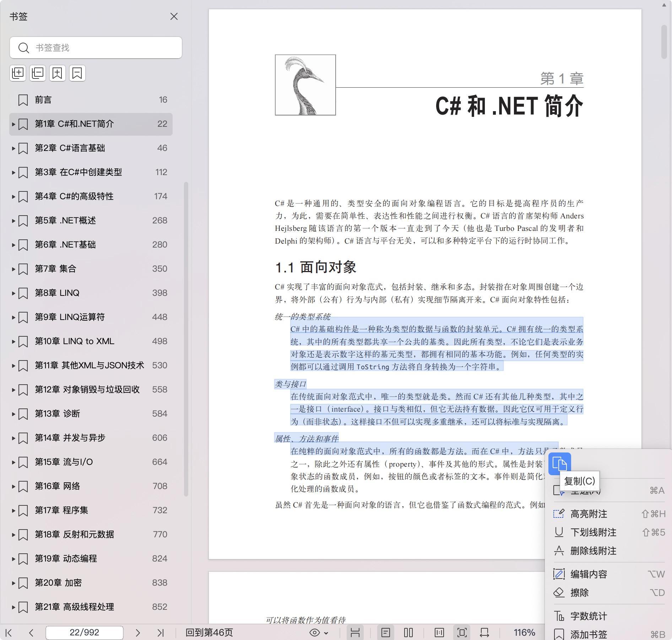672x640 pixels.
Task: Click the next page arrow
Action: click(x=138, y=633)
